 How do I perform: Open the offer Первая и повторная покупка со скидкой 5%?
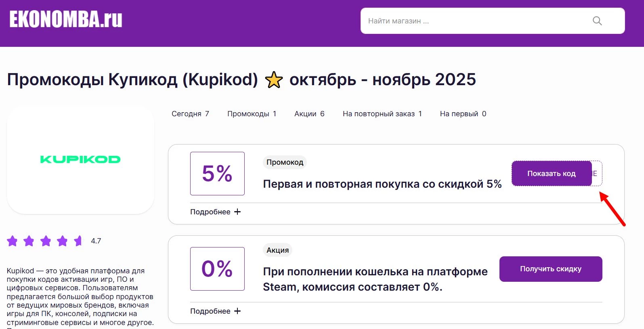pos(382,184)
